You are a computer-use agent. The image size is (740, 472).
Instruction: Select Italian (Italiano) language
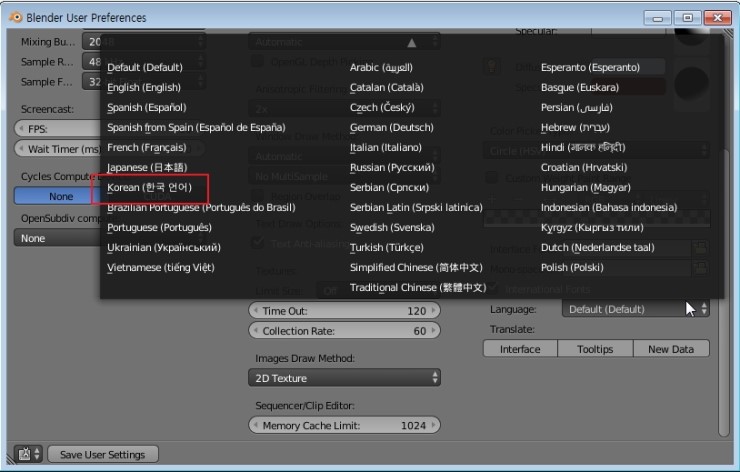coord(386,147)
